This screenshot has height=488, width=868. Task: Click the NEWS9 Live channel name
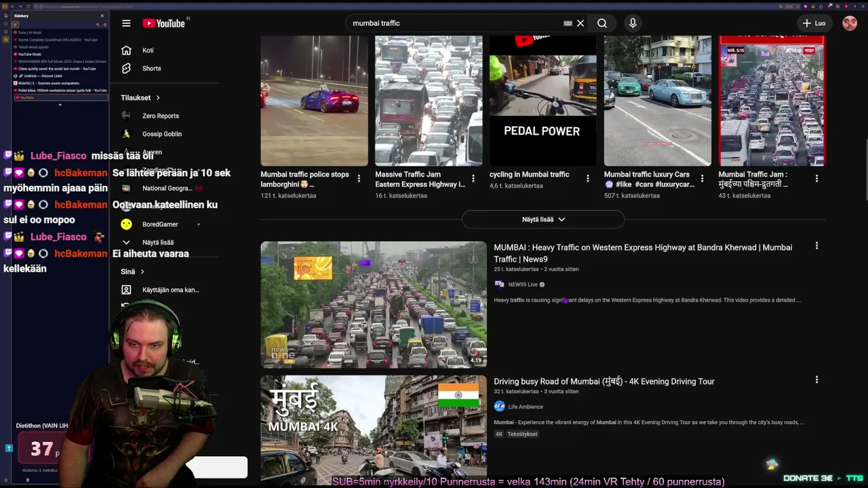coord(523,285)
